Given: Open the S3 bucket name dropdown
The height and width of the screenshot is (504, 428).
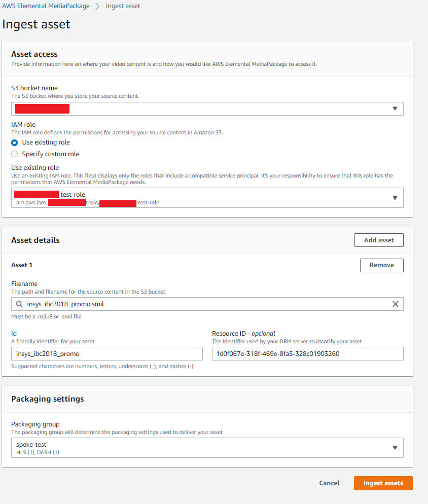Looking at the screenshot, I should 207,109.
